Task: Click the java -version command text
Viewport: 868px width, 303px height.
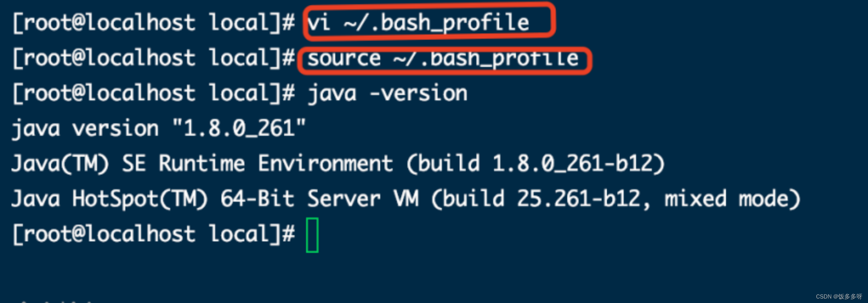Action: pos(388,94)
